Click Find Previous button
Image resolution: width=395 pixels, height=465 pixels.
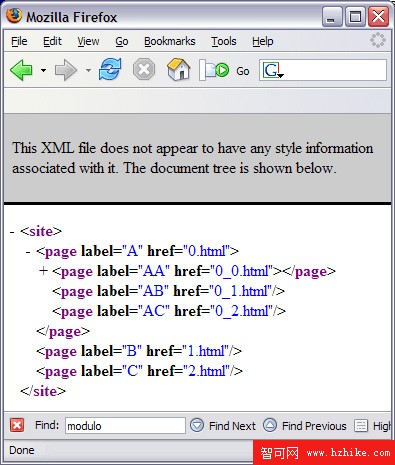pyautogui.click(x=305, y=426)
